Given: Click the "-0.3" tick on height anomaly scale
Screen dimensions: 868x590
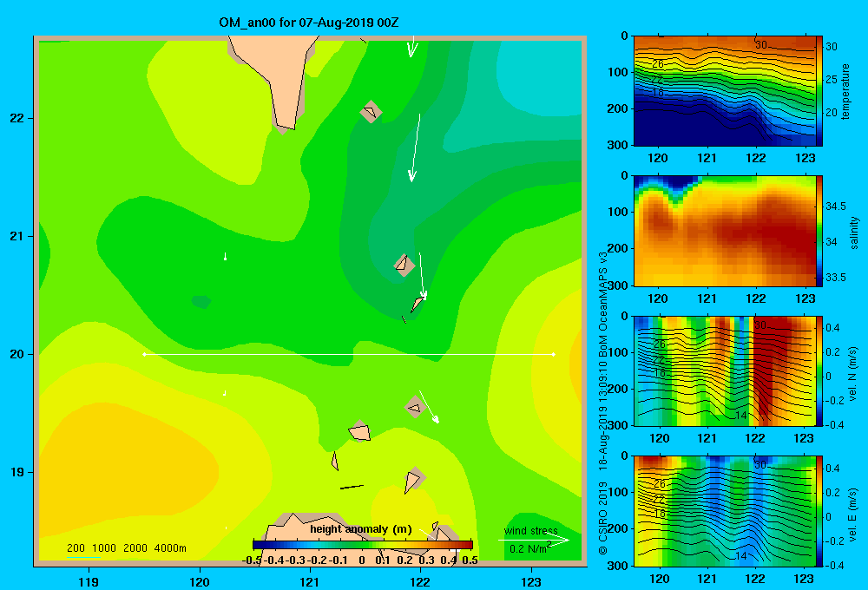Looking at the screenshot, I should coord(295,560).
